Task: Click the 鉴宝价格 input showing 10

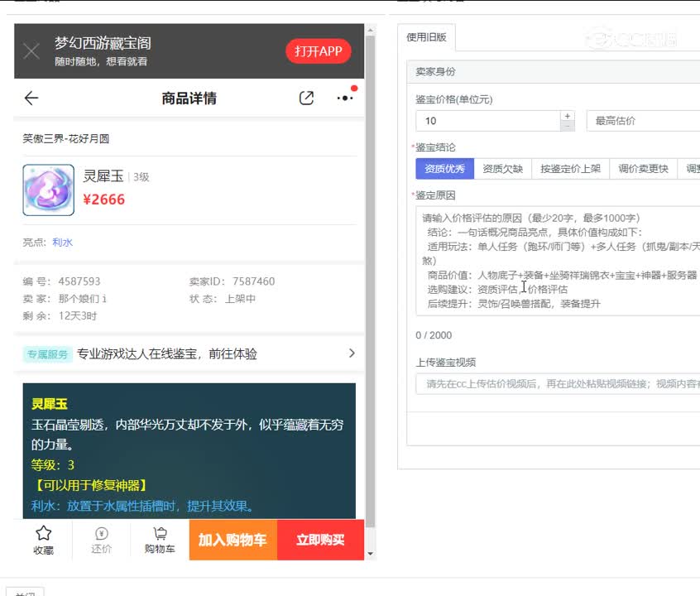Action: pyautogui.click(x=488, y=121)
